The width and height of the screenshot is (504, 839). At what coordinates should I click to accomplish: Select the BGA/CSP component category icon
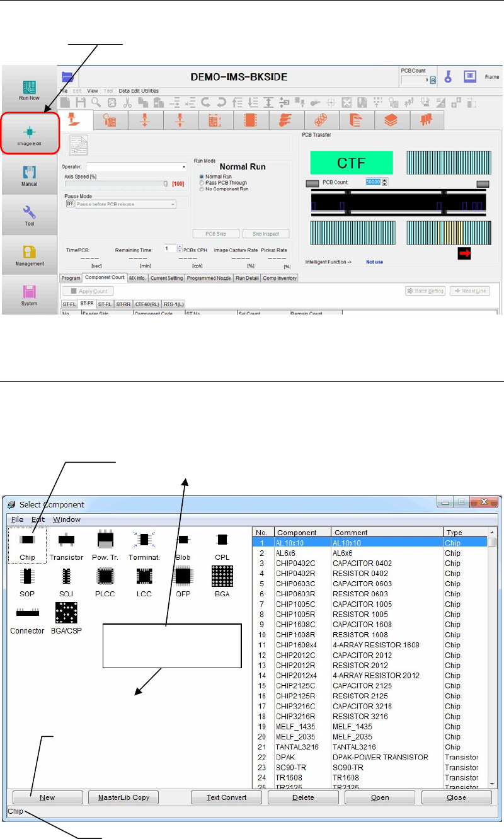(66, 618)
